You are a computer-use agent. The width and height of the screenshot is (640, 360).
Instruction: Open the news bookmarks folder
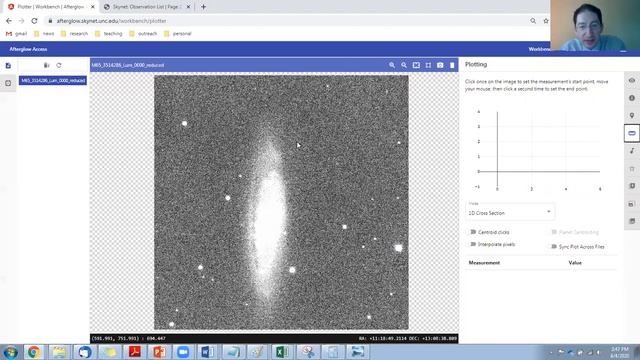tap(44, 34)
